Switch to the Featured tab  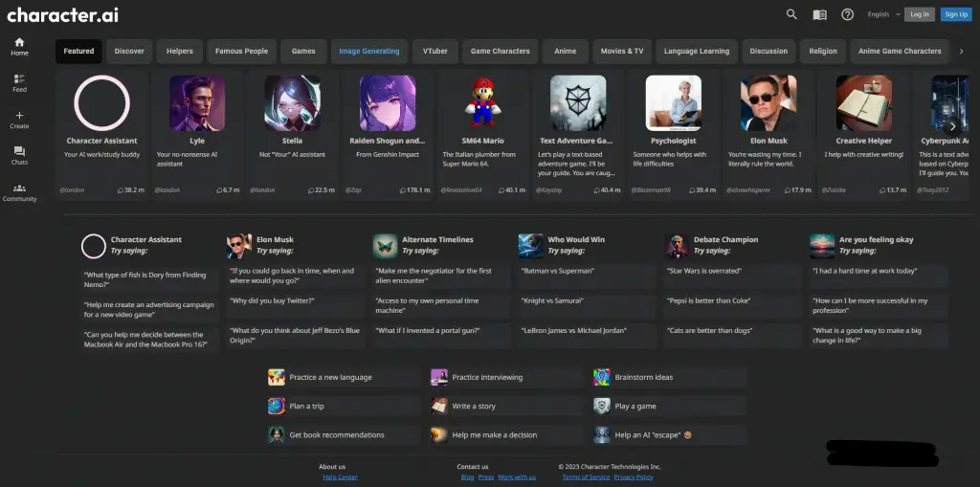tap(78, 52)
